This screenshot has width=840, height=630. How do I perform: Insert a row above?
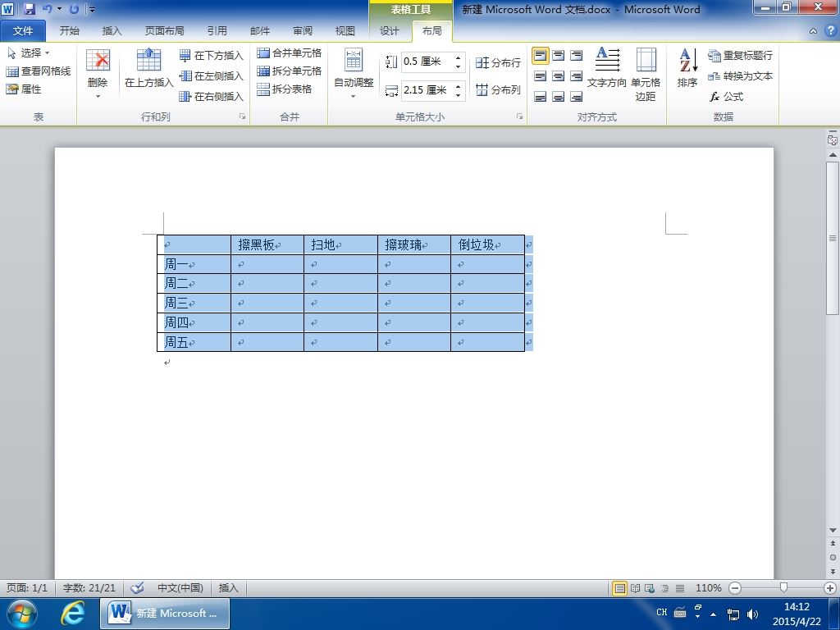pyautogui.click(x=149, y=68)
